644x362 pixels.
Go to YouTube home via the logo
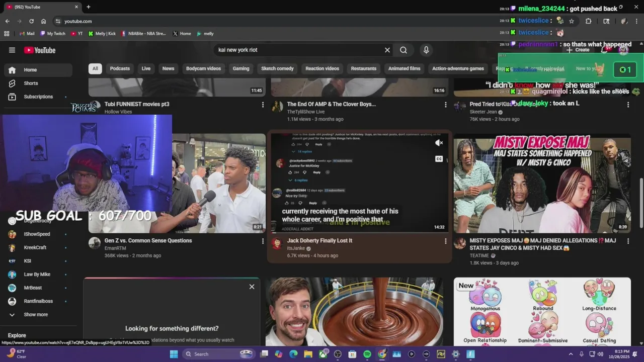40,50
